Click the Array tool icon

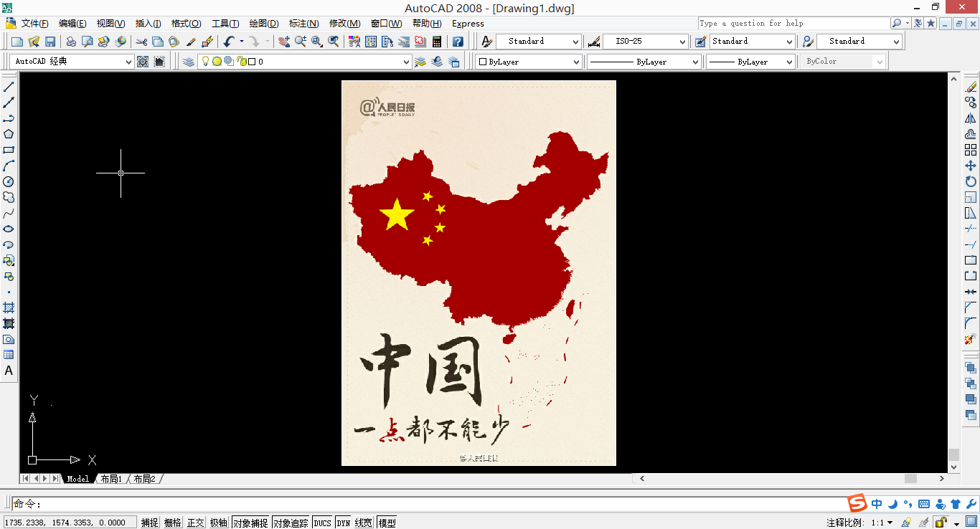tap(971, 150)
